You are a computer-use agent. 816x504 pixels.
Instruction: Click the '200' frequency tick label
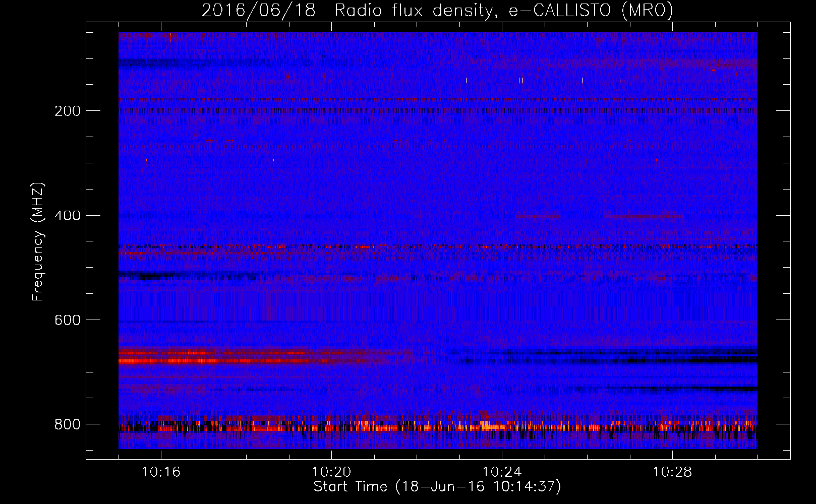pyautogui.click(x=68, y=111)
